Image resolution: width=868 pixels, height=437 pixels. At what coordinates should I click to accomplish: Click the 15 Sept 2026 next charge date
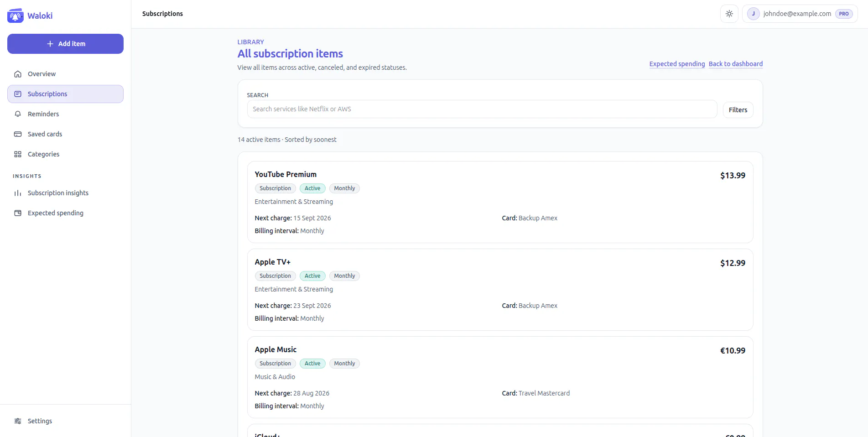pyautogui.click(x=312, y=218)
